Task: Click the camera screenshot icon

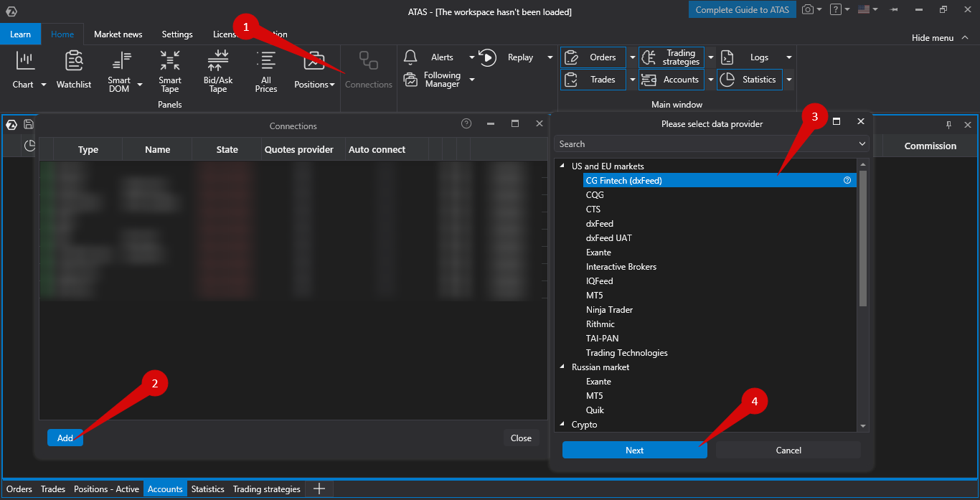Action: click(x=808, y=9)
